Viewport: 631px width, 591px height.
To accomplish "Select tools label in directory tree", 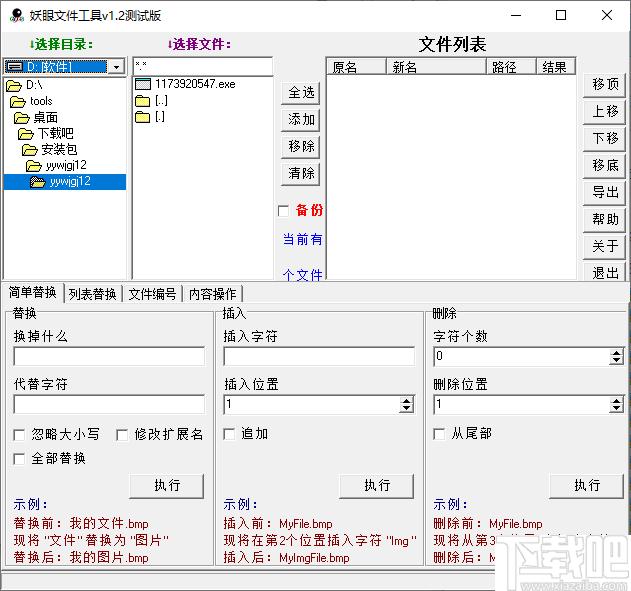I will click(41, 101).
